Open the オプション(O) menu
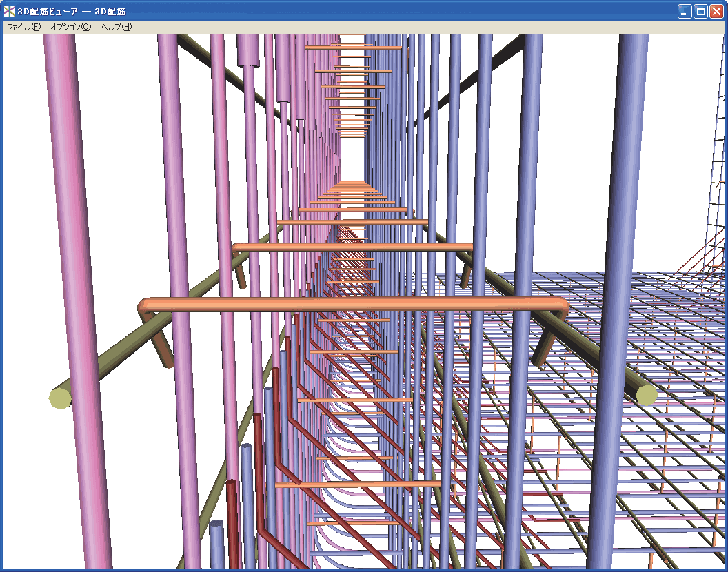This screenshot has width=728, height=572. pos(70,27)
